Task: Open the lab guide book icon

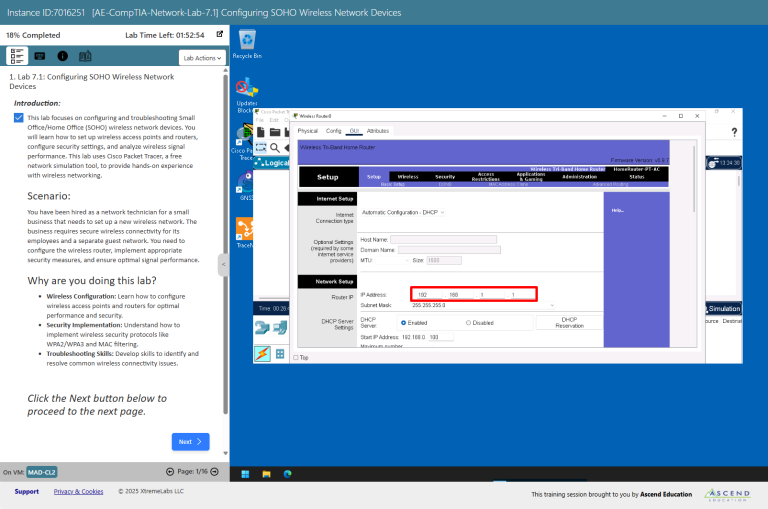Action: 85,56
